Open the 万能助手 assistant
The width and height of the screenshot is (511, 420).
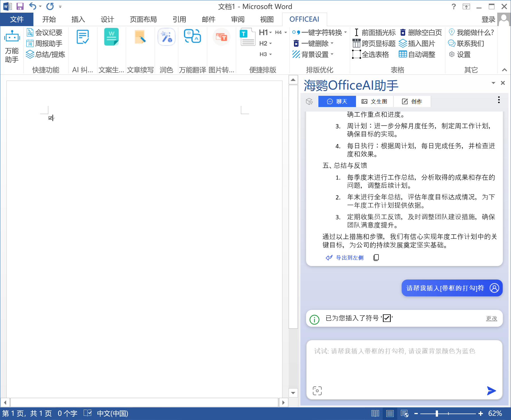12,46
